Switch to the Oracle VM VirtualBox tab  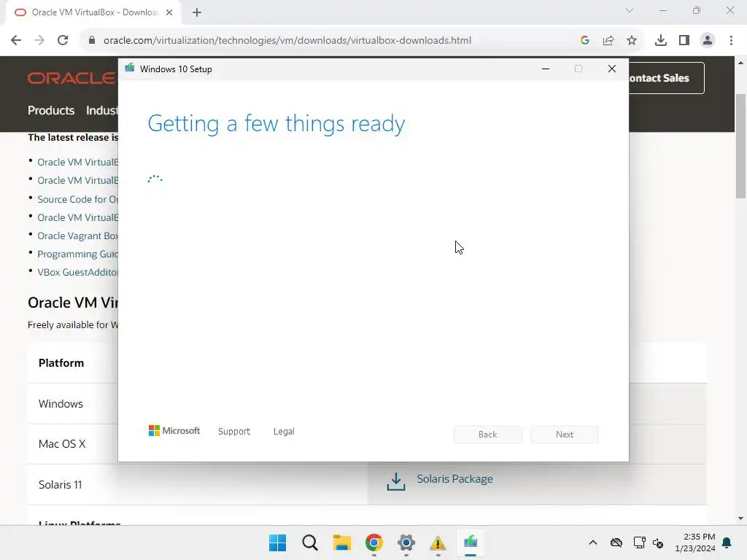[94, 12]
